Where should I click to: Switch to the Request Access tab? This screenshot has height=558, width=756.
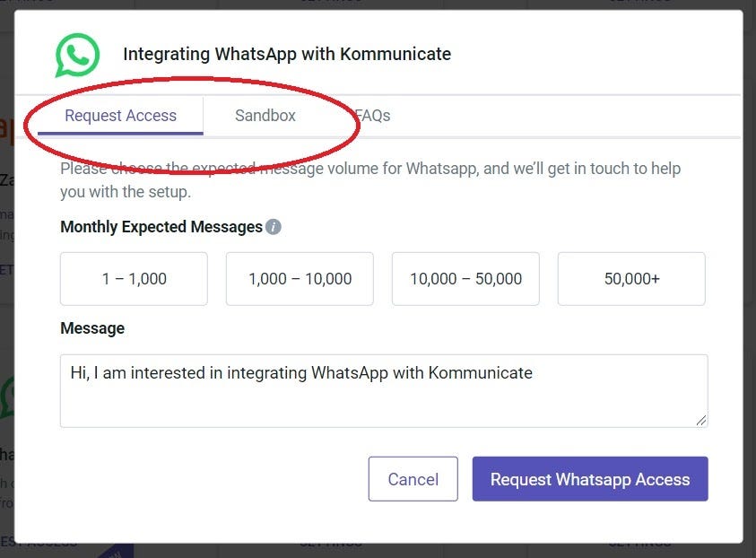click(x=120, y=116)
